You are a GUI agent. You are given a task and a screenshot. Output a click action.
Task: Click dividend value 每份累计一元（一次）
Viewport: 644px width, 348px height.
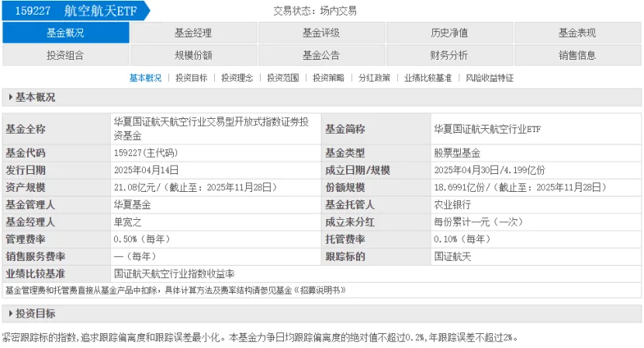point(479,222)
